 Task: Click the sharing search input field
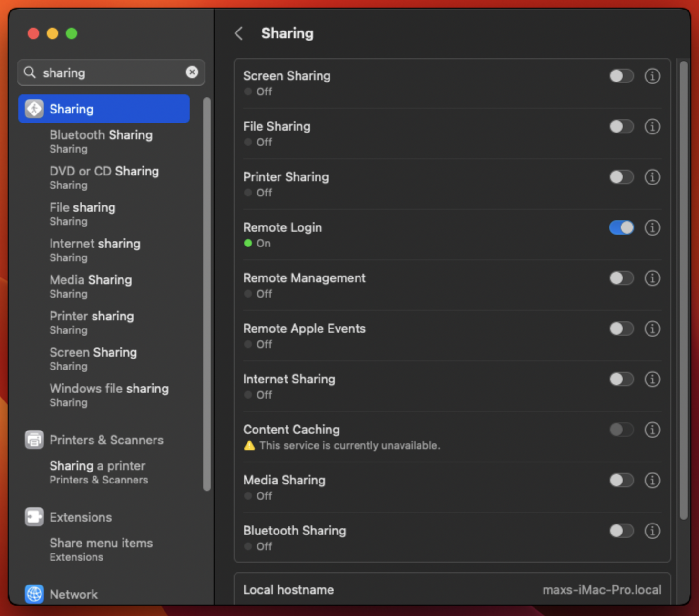(x=111, y=73)
